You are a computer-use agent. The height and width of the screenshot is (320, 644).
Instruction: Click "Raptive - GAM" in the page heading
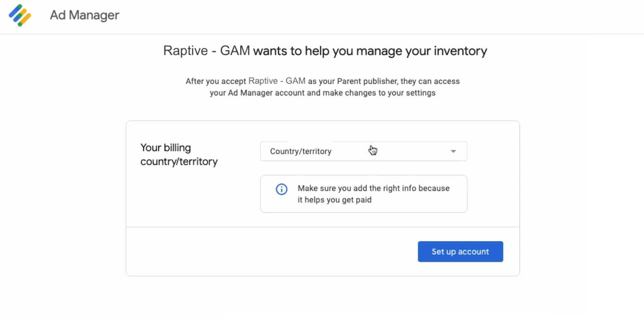(x=206, y=51)
